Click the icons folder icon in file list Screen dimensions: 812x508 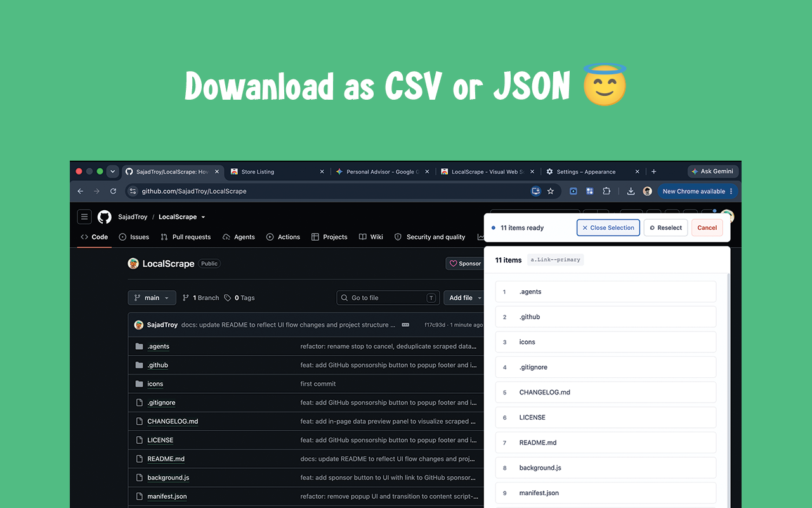pyautogui.click(x=140, y=384)
